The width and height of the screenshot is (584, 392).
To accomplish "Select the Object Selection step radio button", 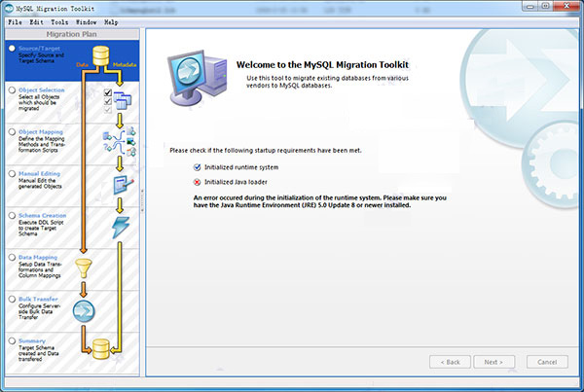I will coord(12,90).
